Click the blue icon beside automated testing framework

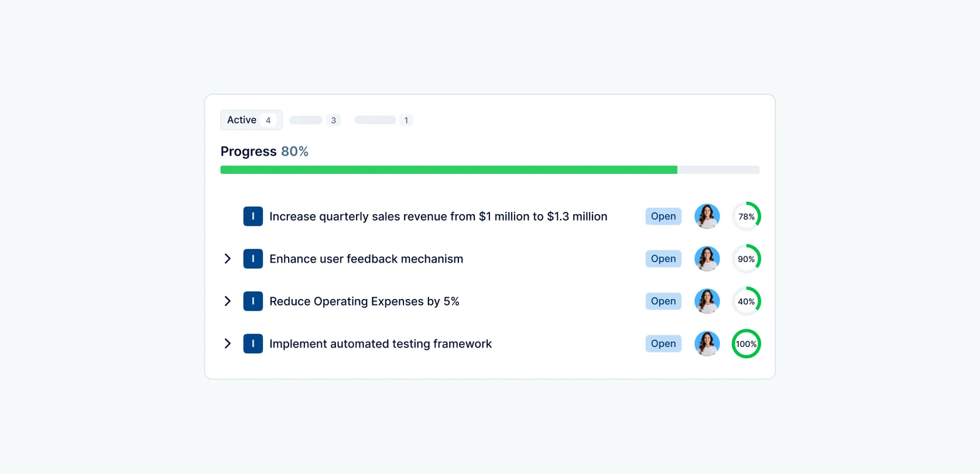253,344
